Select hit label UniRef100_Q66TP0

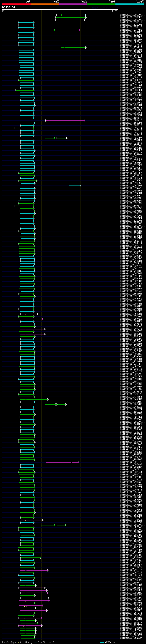pyautogui.click(x=131, y=610)
